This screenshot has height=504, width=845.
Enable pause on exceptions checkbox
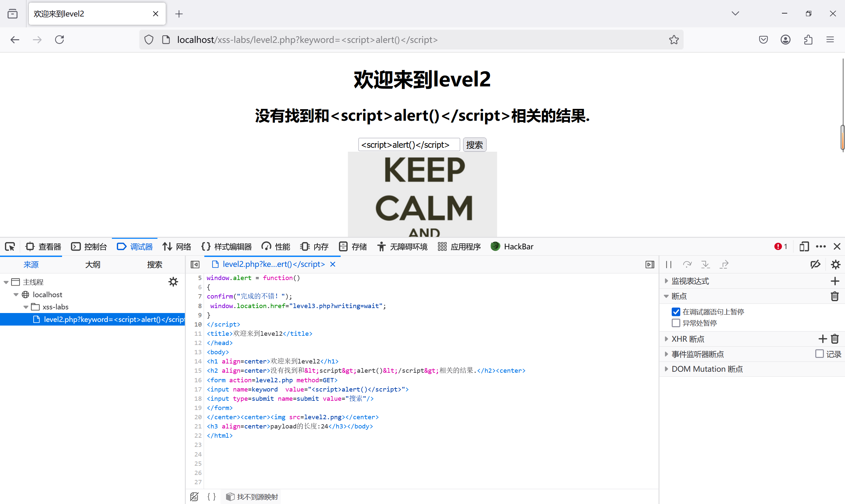pyautogui.click(x=676, y=323)
